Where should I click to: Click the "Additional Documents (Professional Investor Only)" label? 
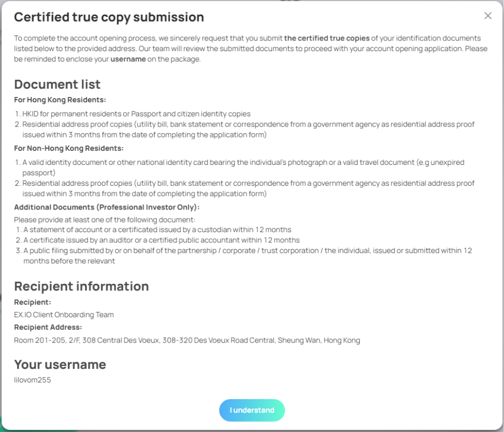[107, 207]
